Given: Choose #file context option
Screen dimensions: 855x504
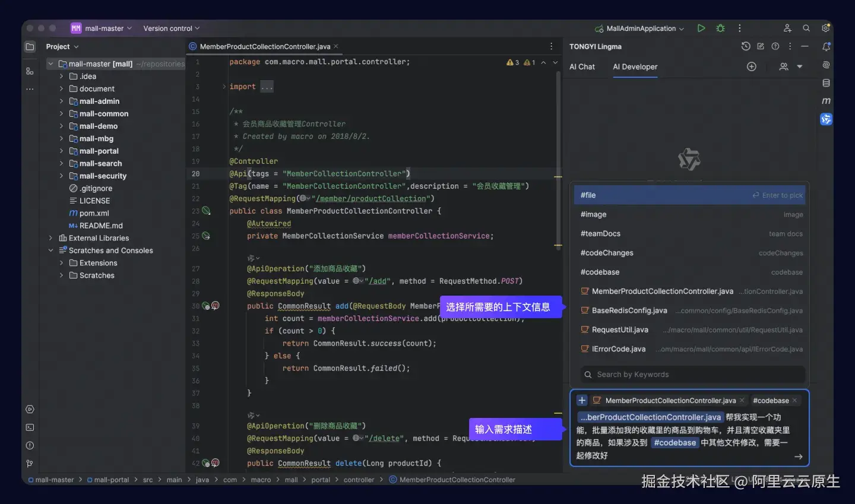Looking at the screenshot, I should (690, 195).
